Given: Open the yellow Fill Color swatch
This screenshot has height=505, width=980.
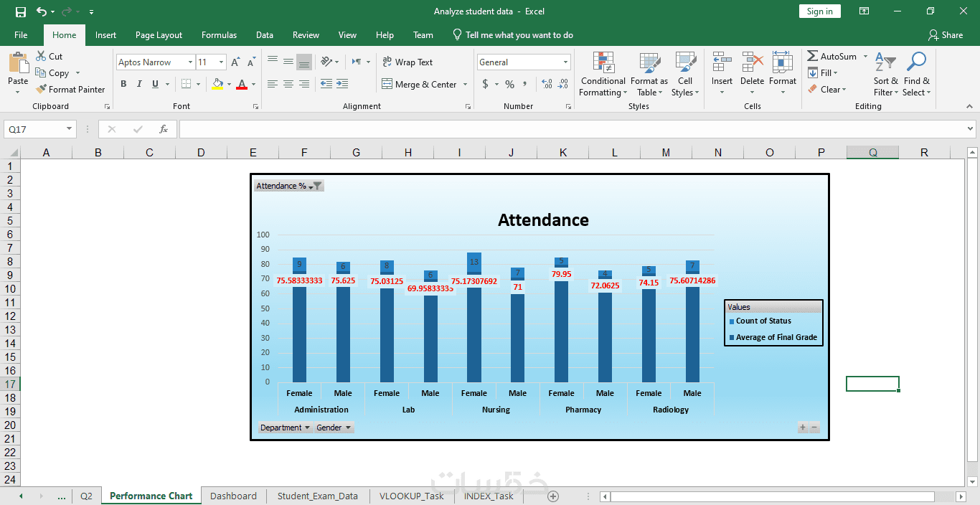Looking at the screenshot, I should coord(218,84).
